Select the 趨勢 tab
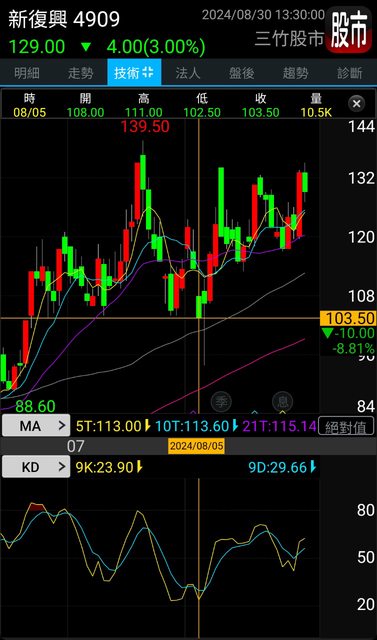This screenshot has width=377, height=640. coord(295,73)
